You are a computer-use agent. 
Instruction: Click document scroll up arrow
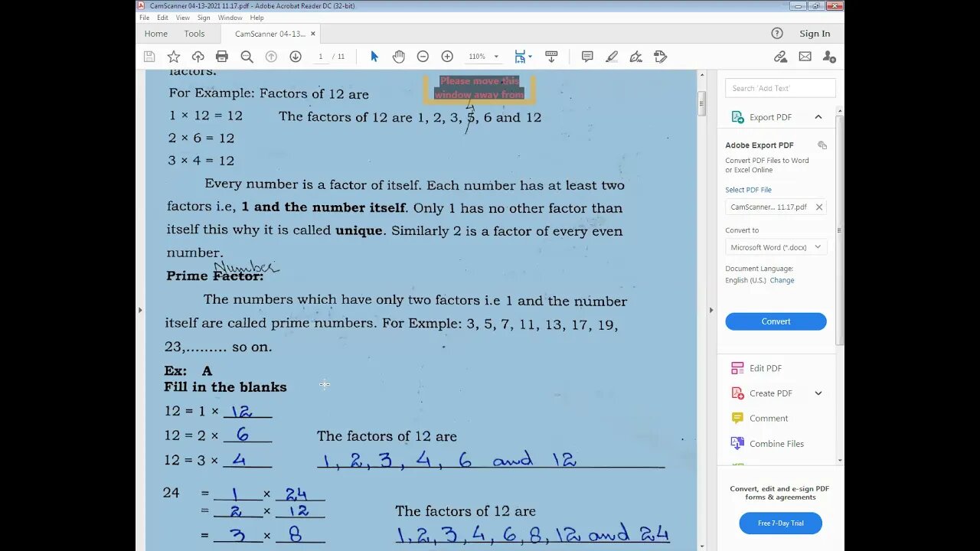[701, 75]
